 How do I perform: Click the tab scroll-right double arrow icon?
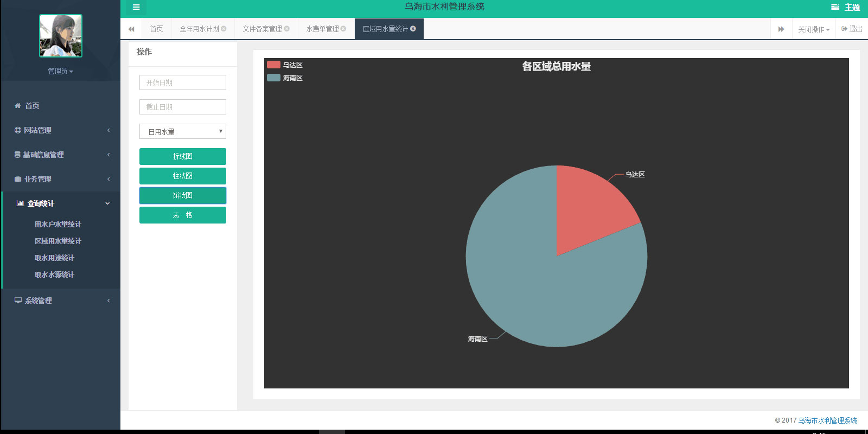tap(781, 29)
